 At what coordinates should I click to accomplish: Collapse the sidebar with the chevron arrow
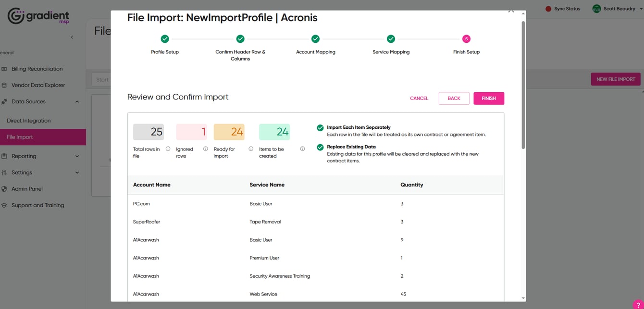72,37
